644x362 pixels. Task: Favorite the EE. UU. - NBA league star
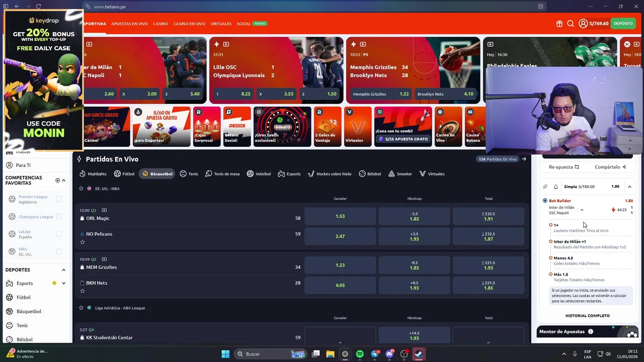[81, 189]
